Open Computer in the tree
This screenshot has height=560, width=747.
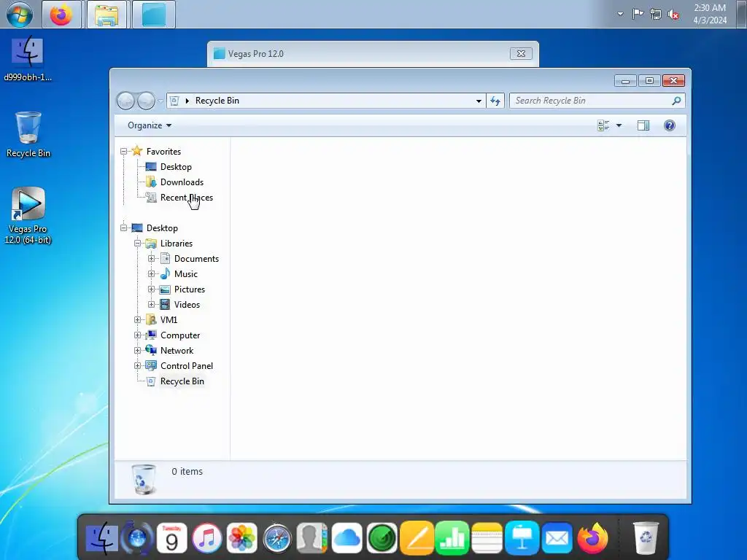point(180,335)
